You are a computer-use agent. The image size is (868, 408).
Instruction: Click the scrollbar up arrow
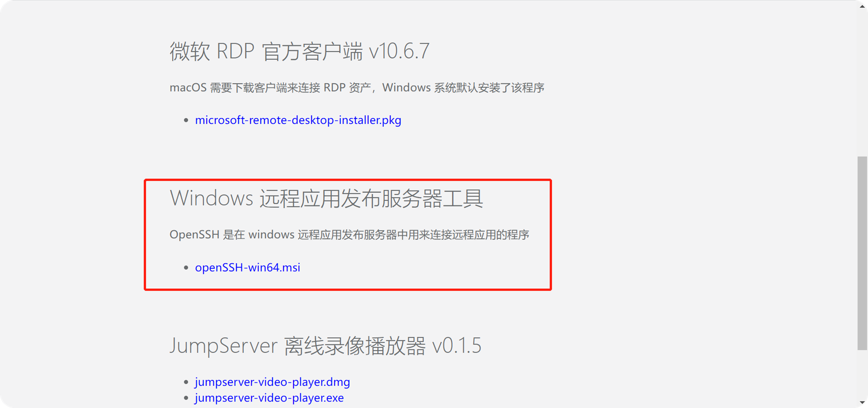coord(862,6)
